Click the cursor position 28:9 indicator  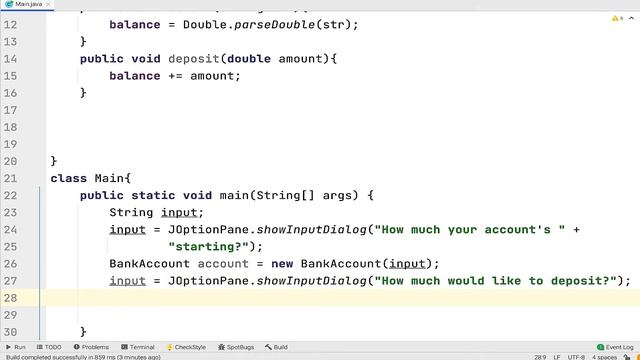(540, 357)
